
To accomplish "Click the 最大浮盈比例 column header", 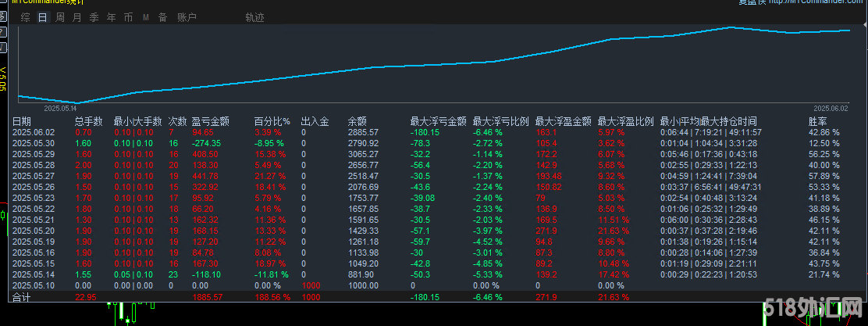I will 626,121.
